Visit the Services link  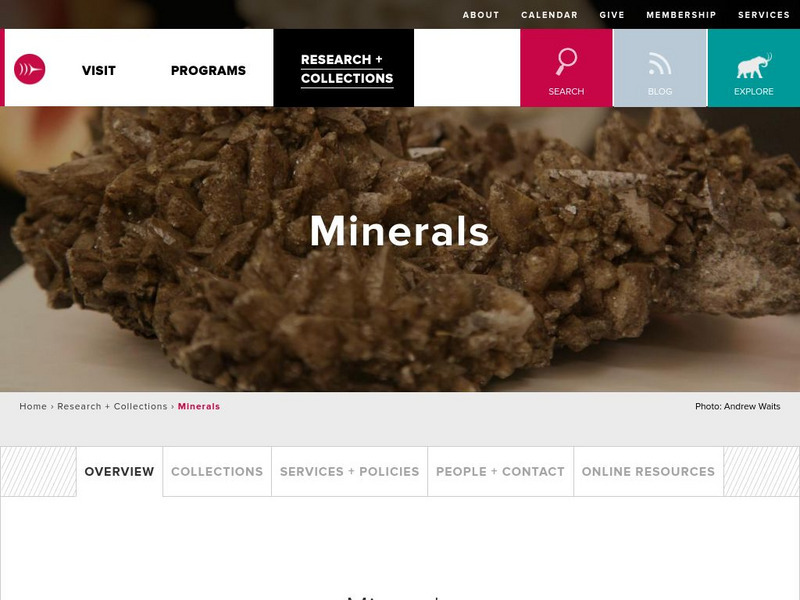(764, 15)
